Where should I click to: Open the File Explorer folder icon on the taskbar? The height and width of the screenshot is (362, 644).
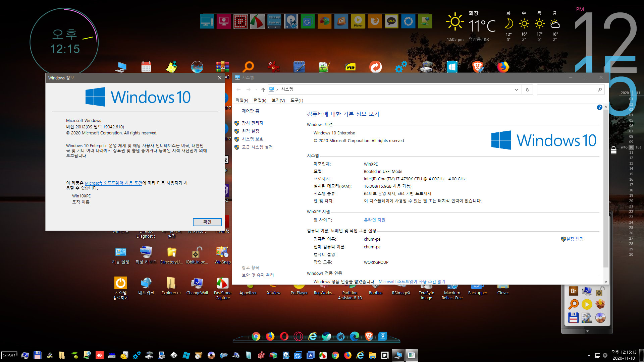tap(373, 355)
